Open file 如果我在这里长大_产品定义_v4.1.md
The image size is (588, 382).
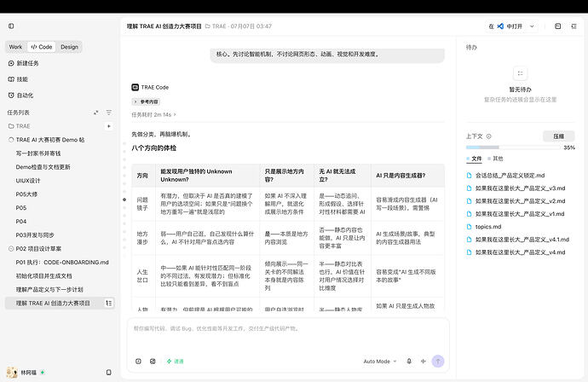(518, 240)
